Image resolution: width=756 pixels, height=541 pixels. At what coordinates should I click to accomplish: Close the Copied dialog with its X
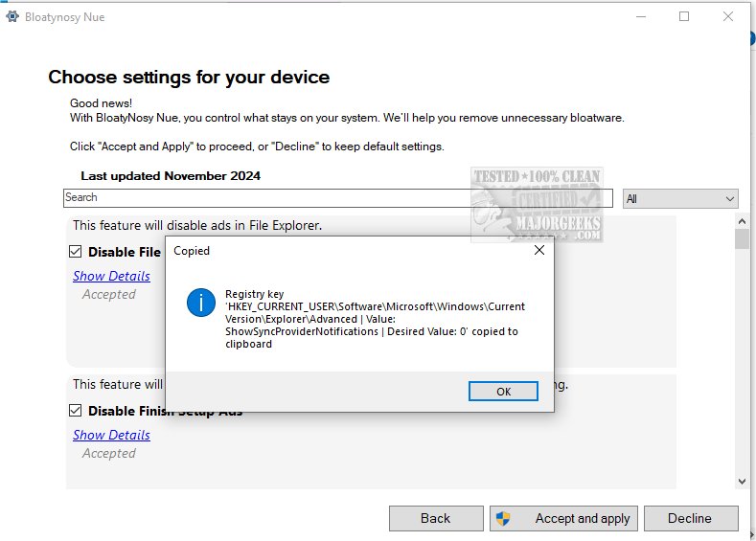(539, 250)
